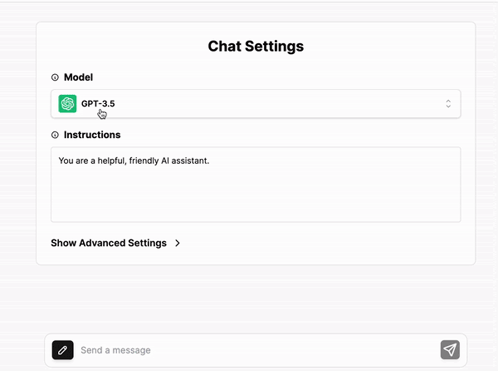Click blank space below the instructions text
This screenshot has width=498, height=371.
tap(256, 195)
